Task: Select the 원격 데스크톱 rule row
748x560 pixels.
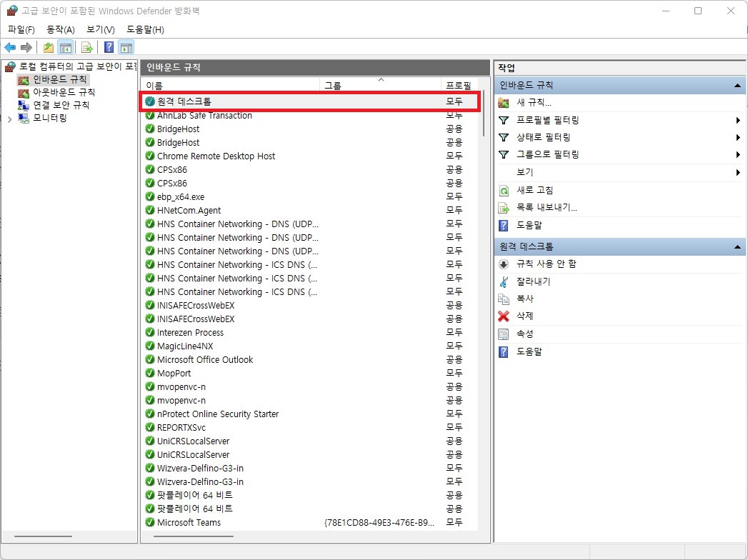Action: 310,101
